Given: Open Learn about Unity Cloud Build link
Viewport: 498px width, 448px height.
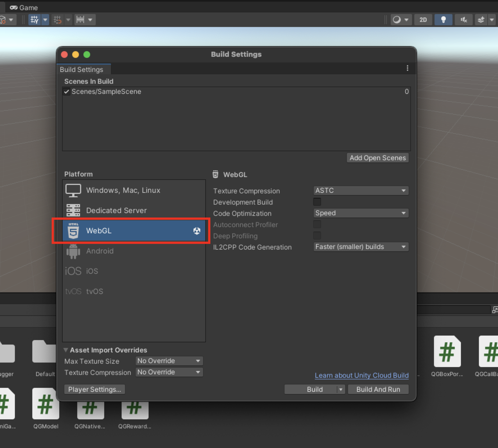Looking at the screenshot, I should [362, 375].
